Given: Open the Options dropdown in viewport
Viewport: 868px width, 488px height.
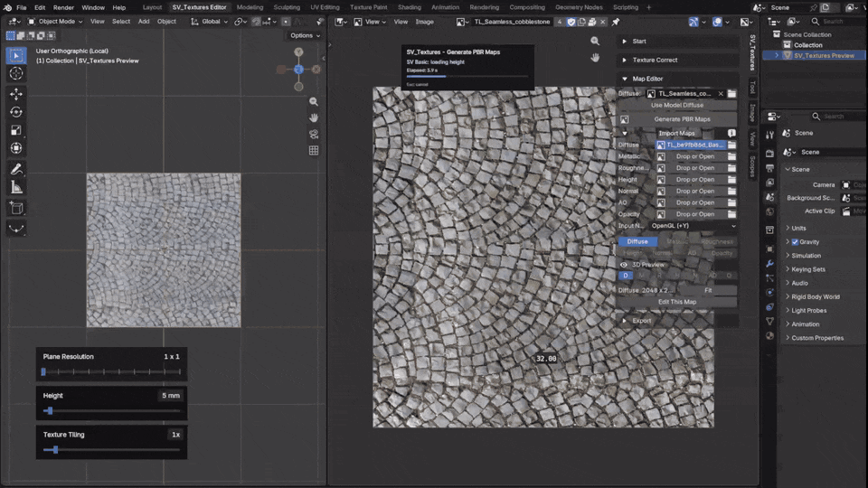Looking at the screenshot, I should pyautogui.click(x=305, y=35).
